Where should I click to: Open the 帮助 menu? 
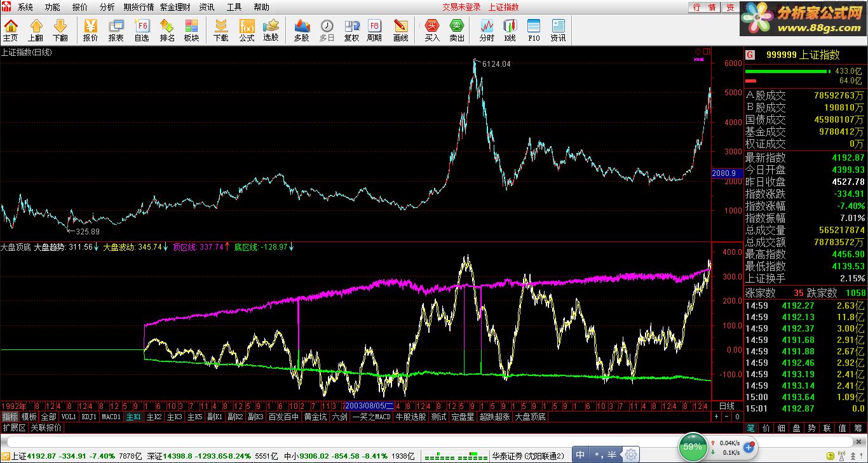(261, 7)
